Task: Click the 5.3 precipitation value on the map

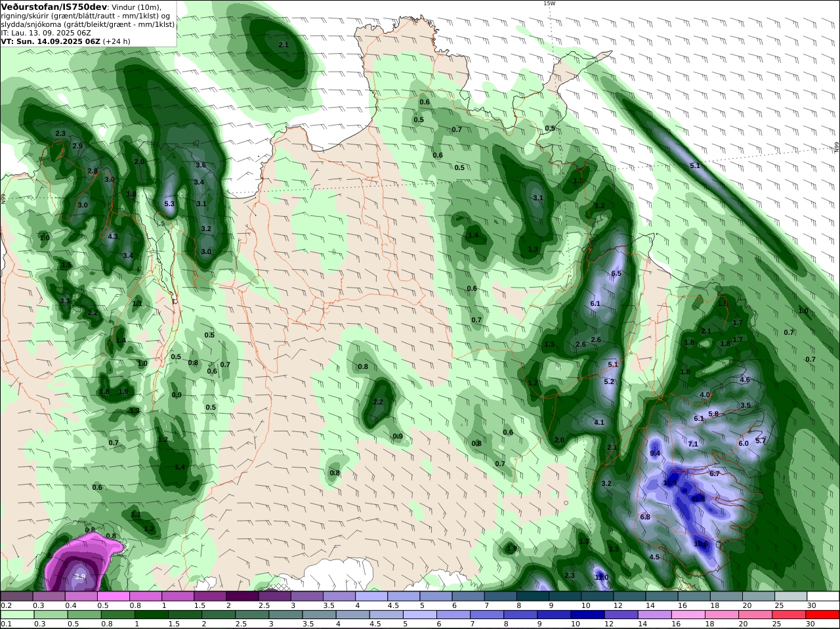Action: click(x=169, y=204)
